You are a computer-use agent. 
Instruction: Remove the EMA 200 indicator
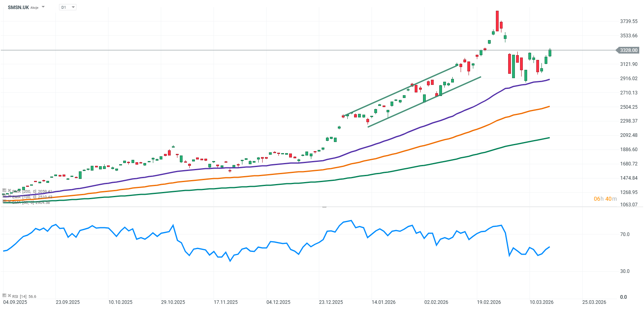pyautogui.click(x=9, y=190)
